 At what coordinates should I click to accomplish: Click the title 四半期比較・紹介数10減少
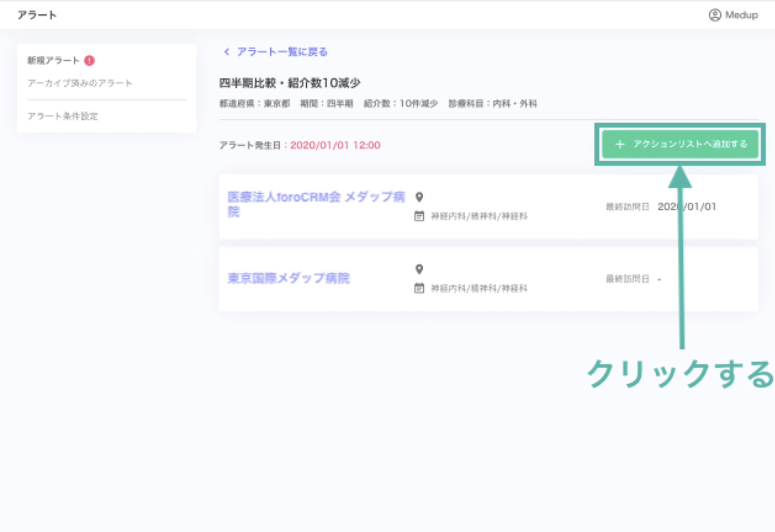click(x=290, y=83)
